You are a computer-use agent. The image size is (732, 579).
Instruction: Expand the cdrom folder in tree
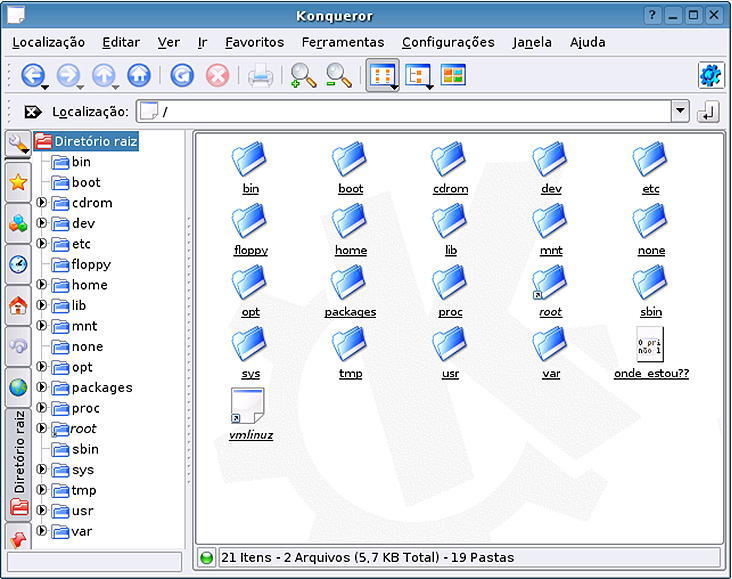pyautogui.click(x=41, y=203)
